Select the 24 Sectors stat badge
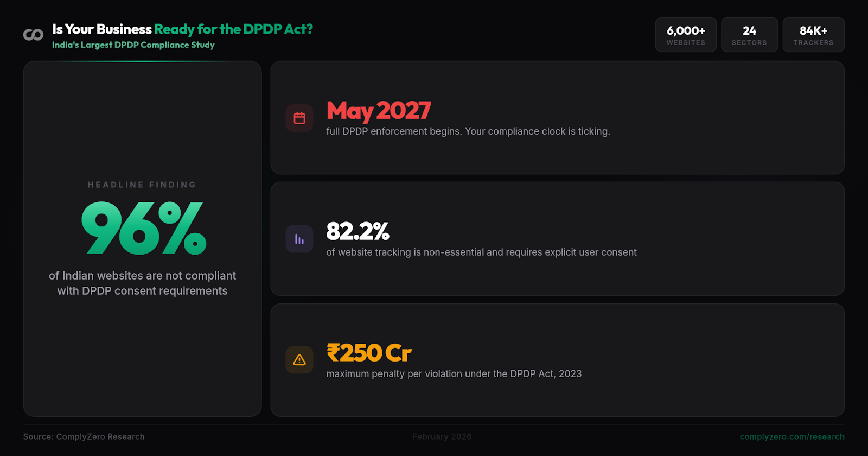868x456 pixels. coord(749,35)
